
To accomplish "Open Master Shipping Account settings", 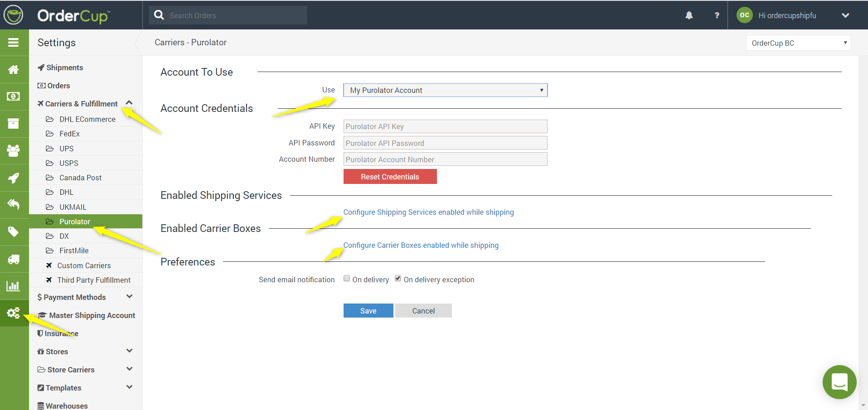I will click(87, 315).
